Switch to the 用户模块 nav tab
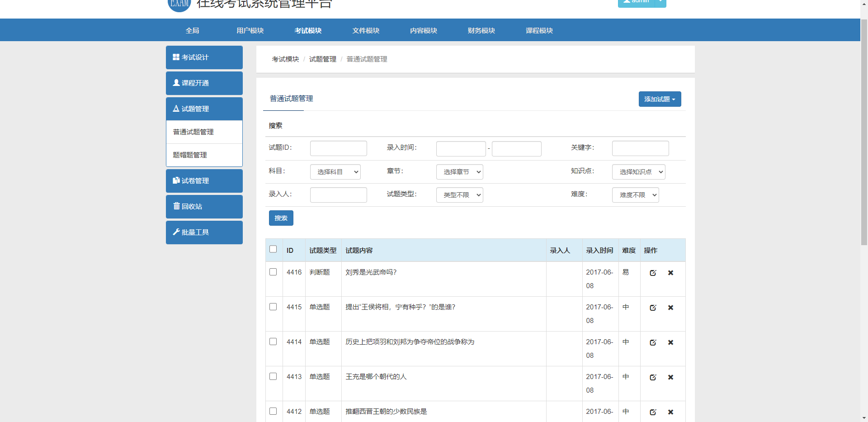Viewport: 868px width, 422px height. (x=250, y=30)
